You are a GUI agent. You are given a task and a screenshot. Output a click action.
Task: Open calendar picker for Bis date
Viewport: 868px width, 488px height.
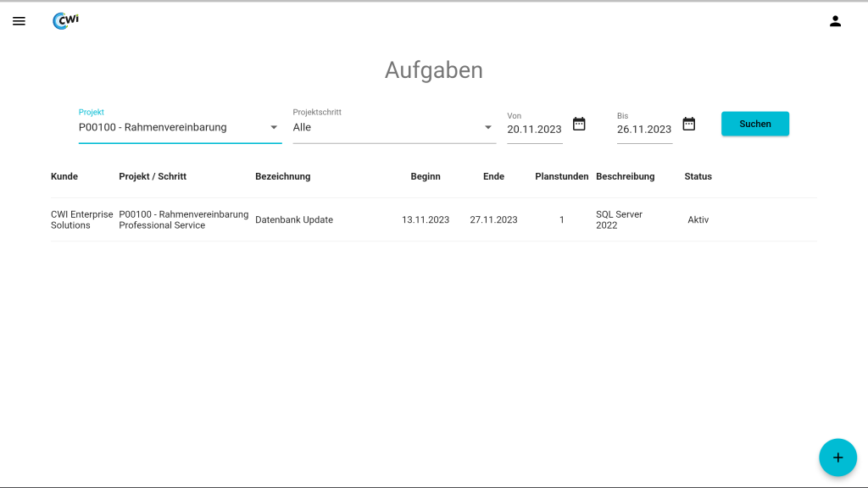tap(688, 124)
